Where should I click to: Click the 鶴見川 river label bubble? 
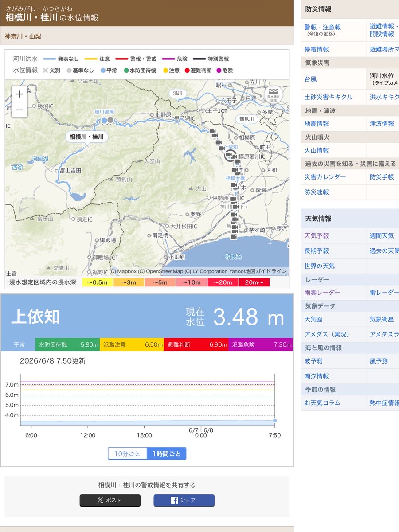click(x=246, y=119)
